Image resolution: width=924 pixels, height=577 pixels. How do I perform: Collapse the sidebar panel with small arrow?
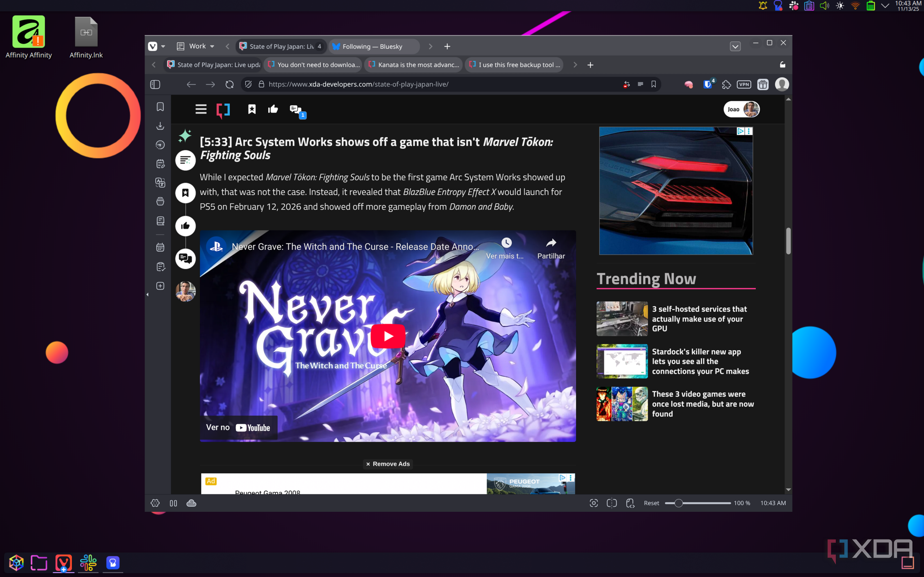pos(147,295)
